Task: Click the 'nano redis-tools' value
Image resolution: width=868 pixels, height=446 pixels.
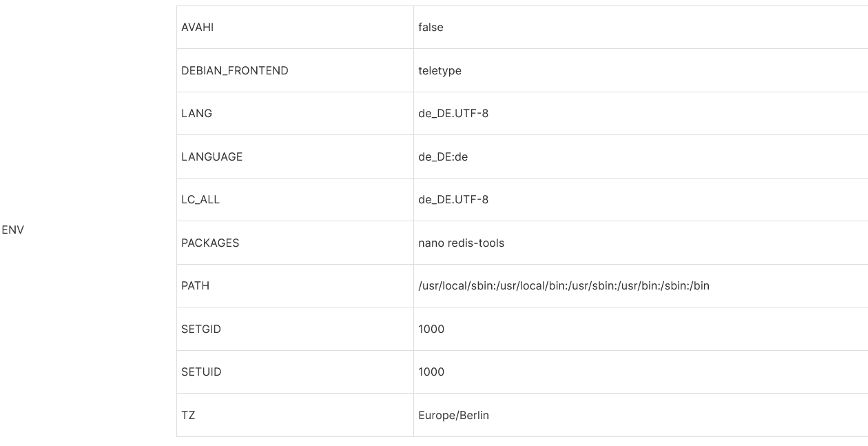Action: [x=461, y=243]
